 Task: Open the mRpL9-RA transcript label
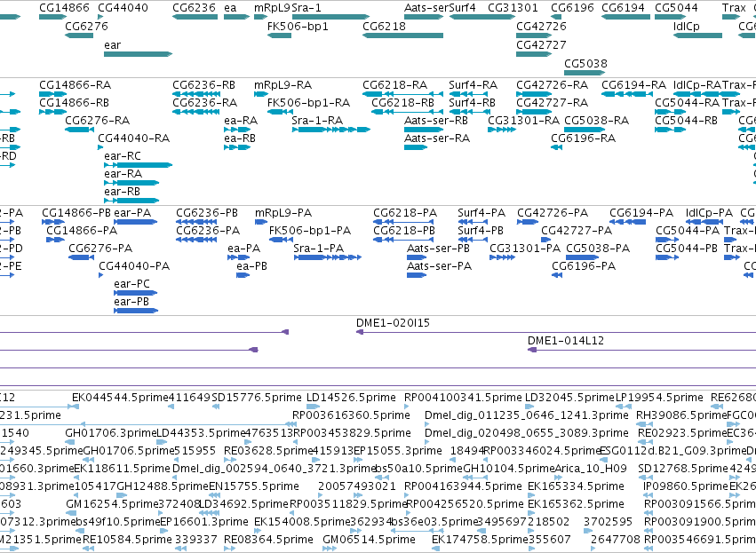coord(283,85)
